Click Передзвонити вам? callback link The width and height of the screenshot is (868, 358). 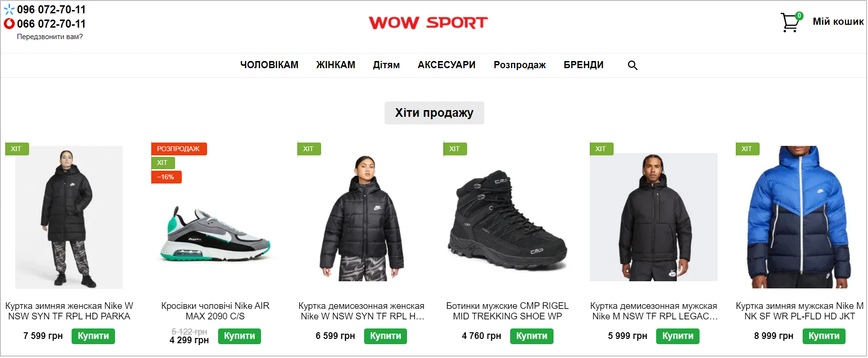click(x=50, y=37)
